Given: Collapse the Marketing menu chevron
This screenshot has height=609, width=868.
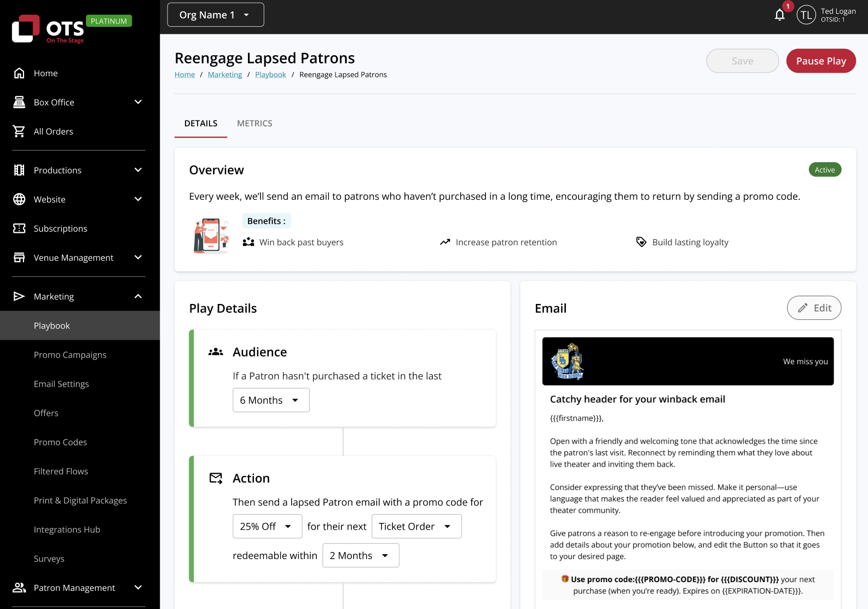Looking at the screenshot, I should click(138, 296).
